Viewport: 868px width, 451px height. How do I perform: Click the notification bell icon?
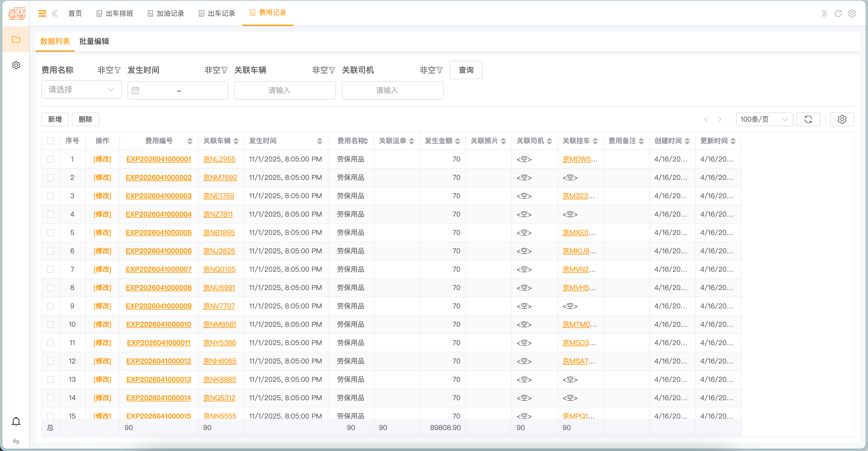(15, 421)
